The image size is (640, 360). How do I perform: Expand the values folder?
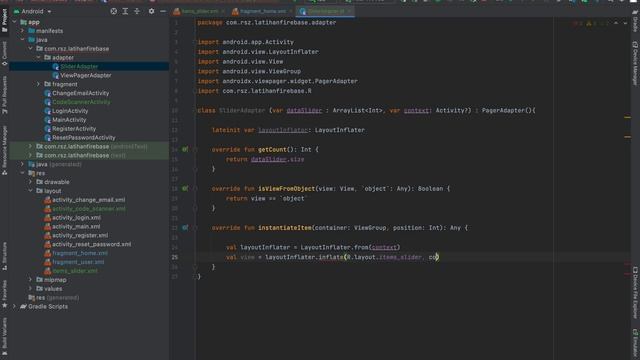tap(30, 289)
